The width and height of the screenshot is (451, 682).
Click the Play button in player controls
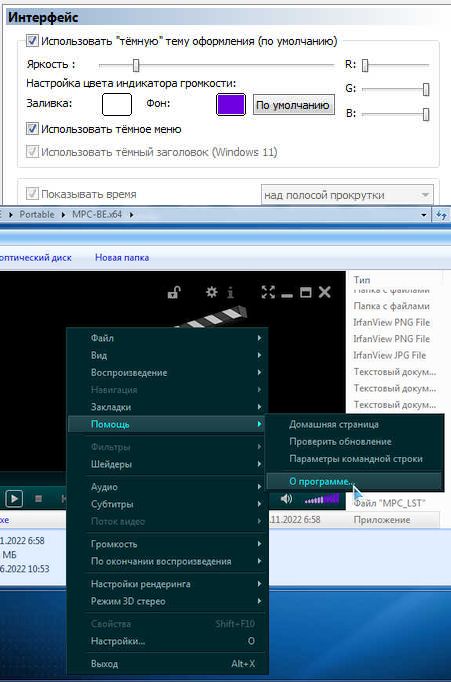click(x=14, y=498)
